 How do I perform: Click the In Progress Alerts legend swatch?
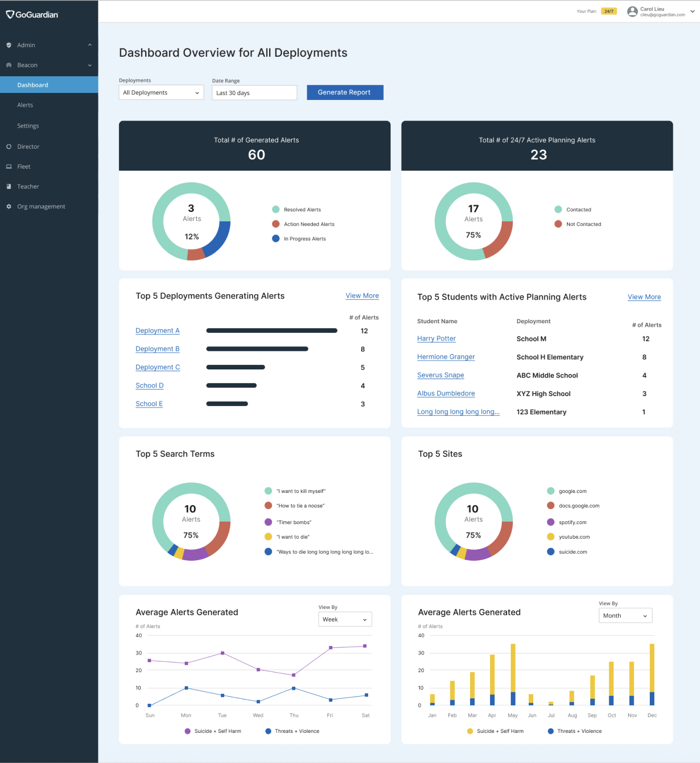click(276, 238)
